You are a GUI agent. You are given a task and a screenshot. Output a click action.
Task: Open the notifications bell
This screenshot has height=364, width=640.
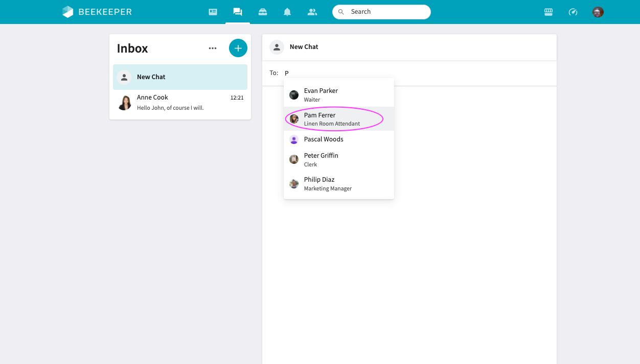point(287,12)
